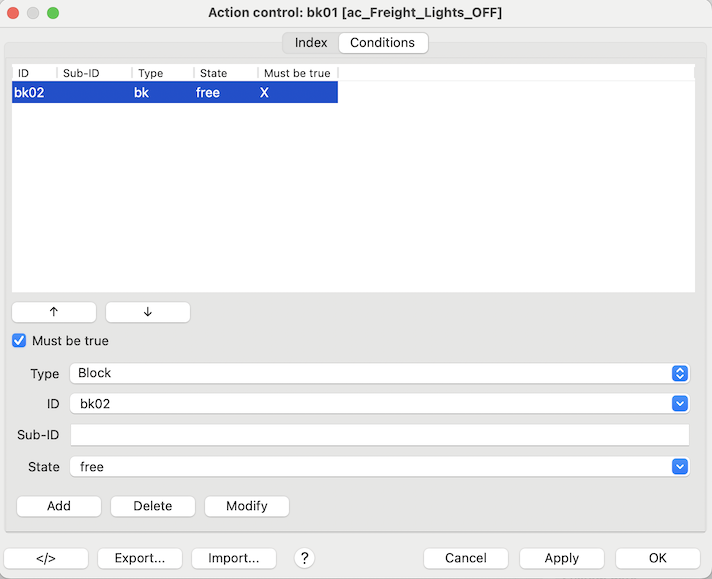This screenshot has height=579, width=712.
Task: Click the Apply button
Action: click(x=562, y=558)
